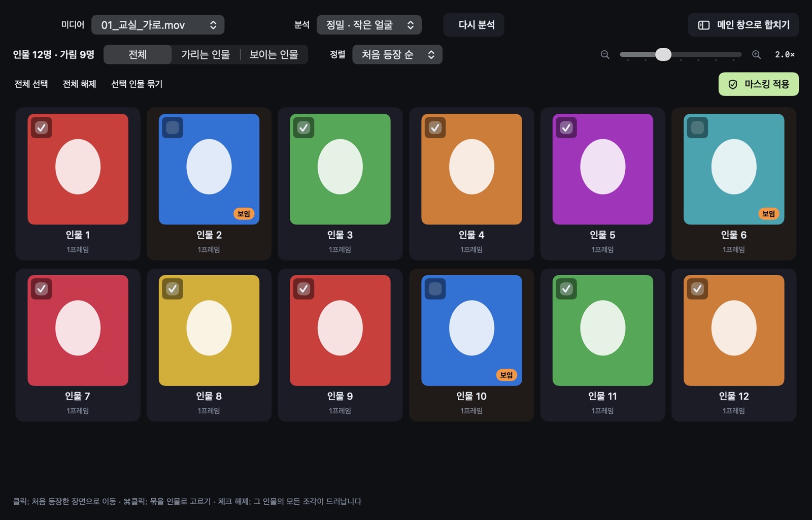This screenshot has height=520, width=812.
Task: Toggle the 인물 5 checkbox off
Action: (x=566, y=127)
